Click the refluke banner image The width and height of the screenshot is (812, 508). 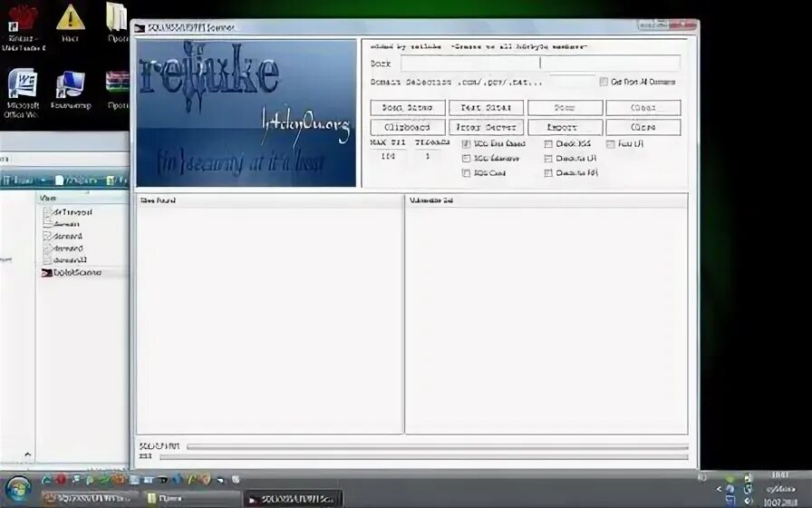pos(246,112)
